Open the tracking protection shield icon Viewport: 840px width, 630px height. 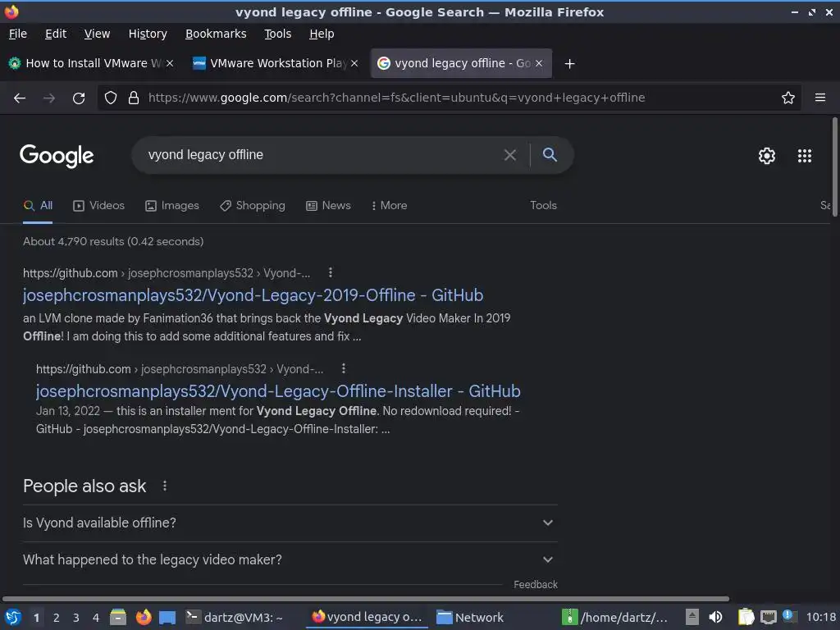pyautogui.click(x=111, y=98)
